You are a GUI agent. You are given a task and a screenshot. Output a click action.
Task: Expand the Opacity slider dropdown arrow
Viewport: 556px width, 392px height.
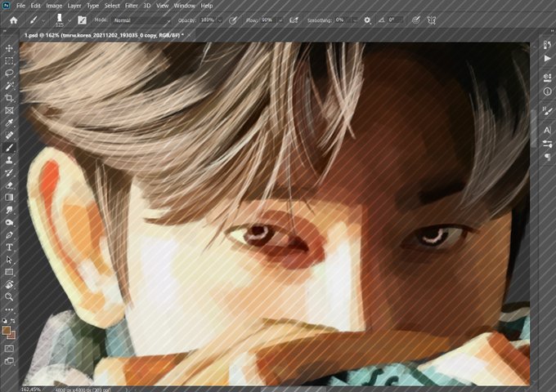pos(220,20)
